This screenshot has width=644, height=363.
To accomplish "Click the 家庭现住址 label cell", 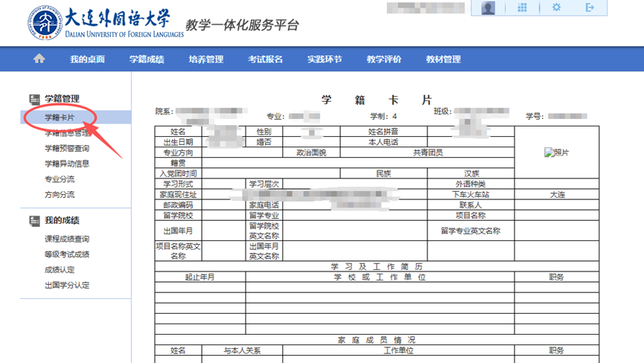I will (x=178, y=194).
